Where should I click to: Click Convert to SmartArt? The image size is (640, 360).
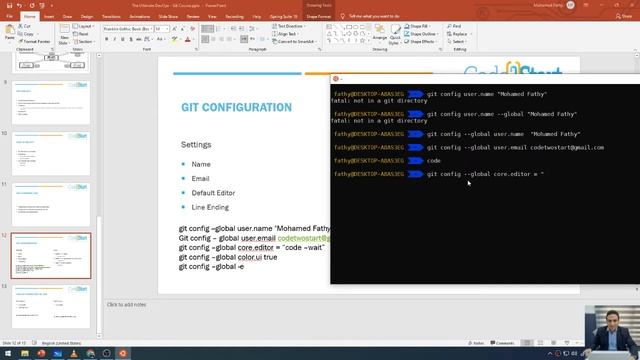[294, 42]
